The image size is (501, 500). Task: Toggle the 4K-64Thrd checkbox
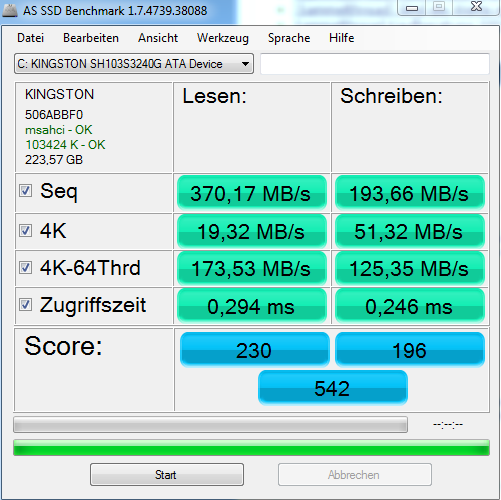(25, 267)
